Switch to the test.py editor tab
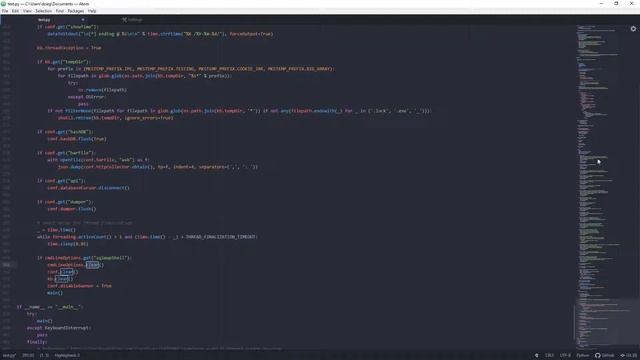Viewport: 640px width, 360px height. tap(44, 20)
